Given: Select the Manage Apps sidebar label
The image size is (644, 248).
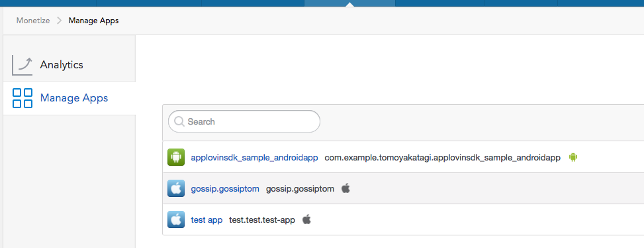Looking at the screenshot, I should pos(74,98).
